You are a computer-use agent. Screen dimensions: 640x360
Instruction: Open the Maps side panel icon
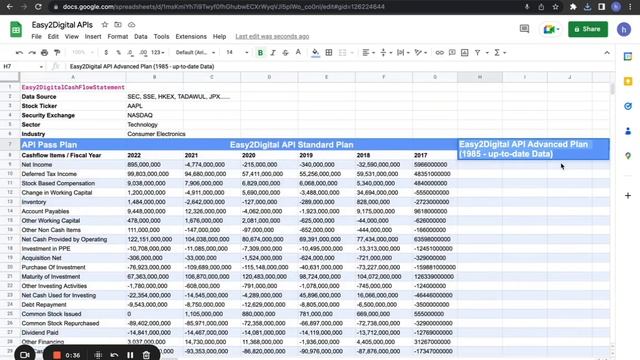[x=628, y=156]
